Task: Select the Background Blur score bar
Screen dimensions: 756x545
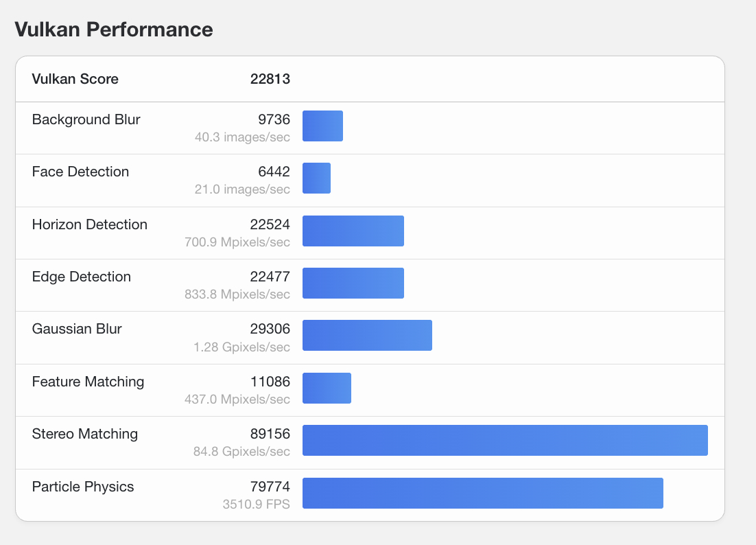Action: pos(322,126)
